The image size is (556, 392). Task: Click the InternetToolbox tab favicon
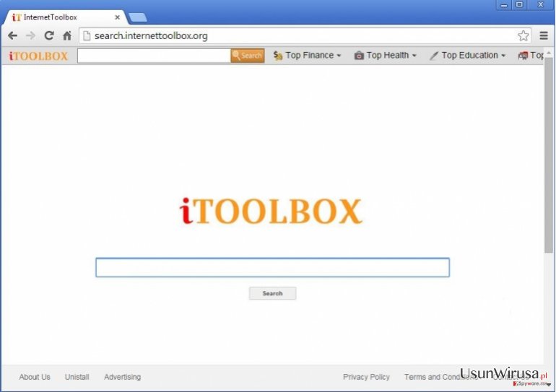[x=17, y=17]
